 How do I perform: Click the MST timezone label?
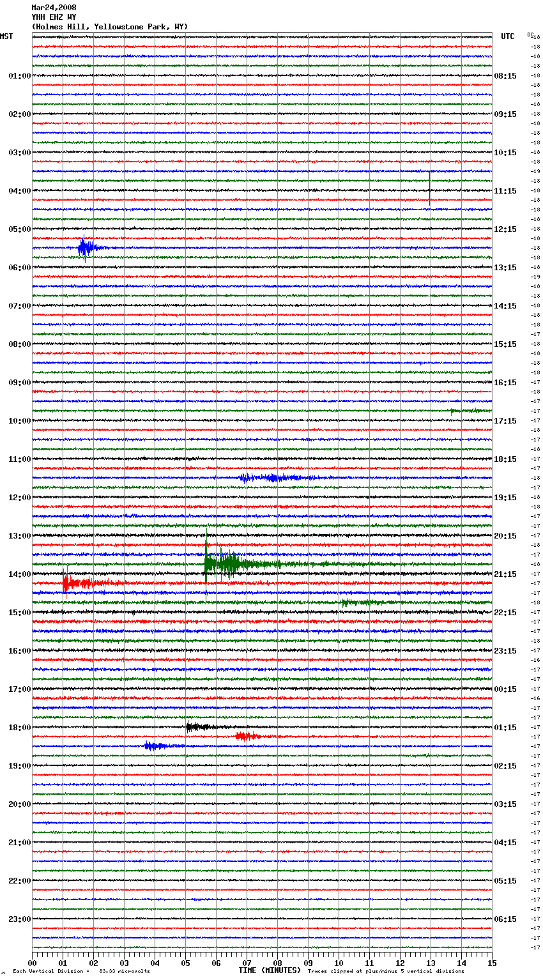(x=6, y=36)
